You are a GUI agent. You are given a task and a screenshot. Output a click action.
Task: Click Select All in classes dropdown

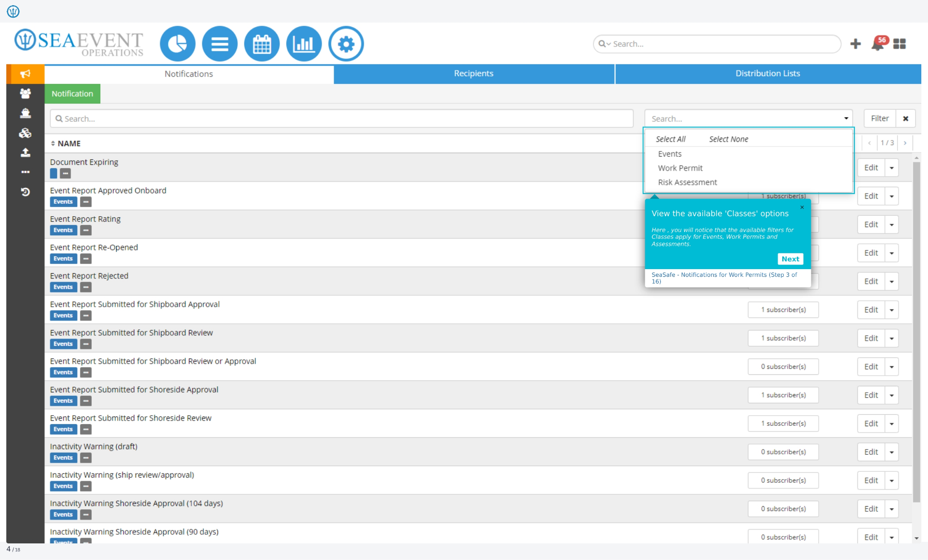point(670,139)
